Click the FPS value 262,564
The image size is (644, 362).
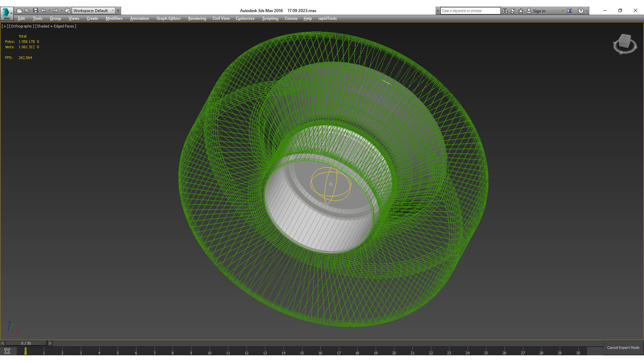pyautogui.click(x=25, y=58)
